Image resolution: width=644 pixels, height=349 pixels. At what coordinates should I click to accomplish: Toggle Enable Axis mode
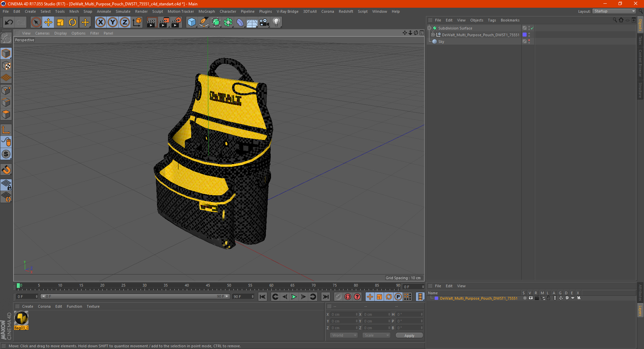(6, 130)
